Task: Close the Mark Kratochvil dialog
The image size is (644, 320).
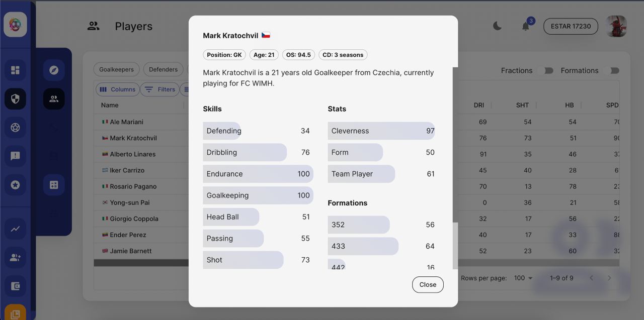Action: pyautogui.click(x=428, y=284)
